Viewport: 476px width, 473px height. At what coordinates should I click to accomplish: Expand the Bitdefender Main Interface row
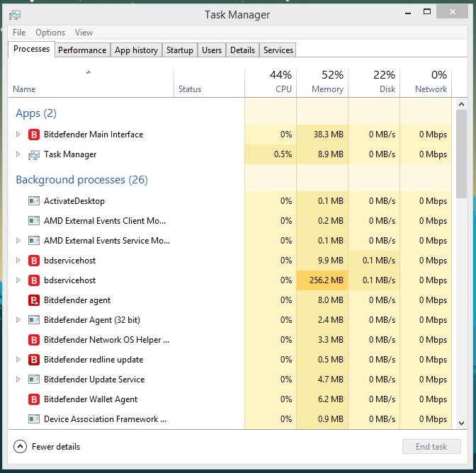(x=18, y=134)
